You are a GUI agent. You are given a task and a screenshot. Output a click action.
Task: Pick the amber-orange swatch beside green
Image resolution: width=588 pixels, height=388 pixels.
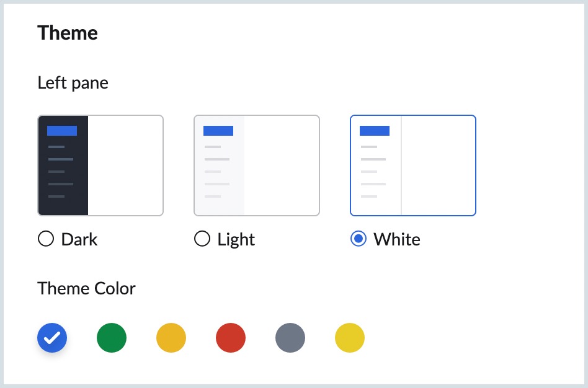pyautogui.click(x=171, y=338)
